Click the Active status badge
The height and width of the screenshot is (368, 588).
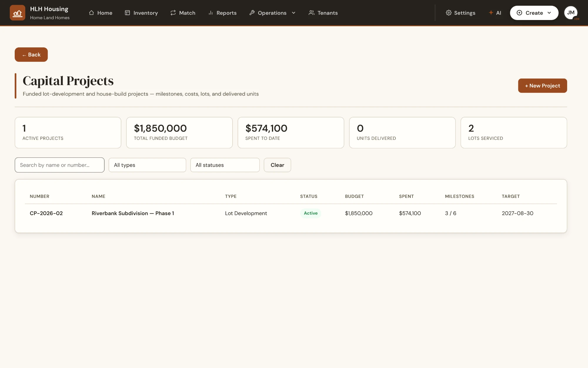click(x=311, y=213)
